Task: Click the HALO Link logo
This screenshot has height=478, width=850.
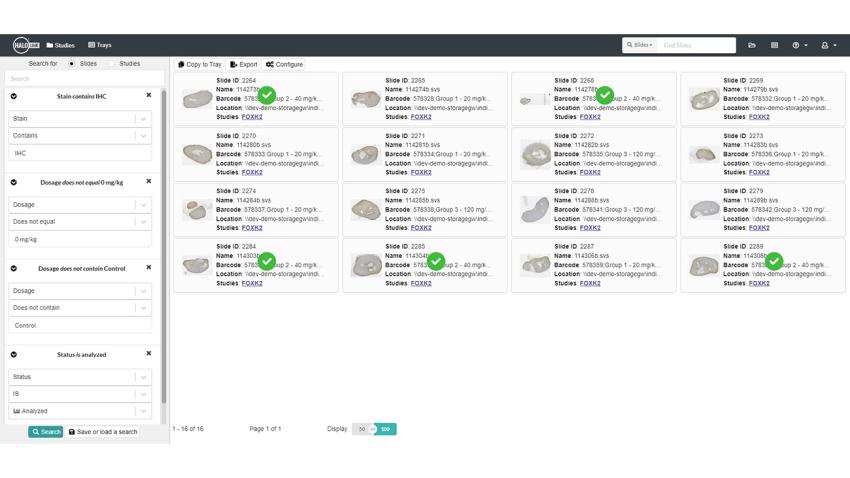Action: tap(26, 45)
